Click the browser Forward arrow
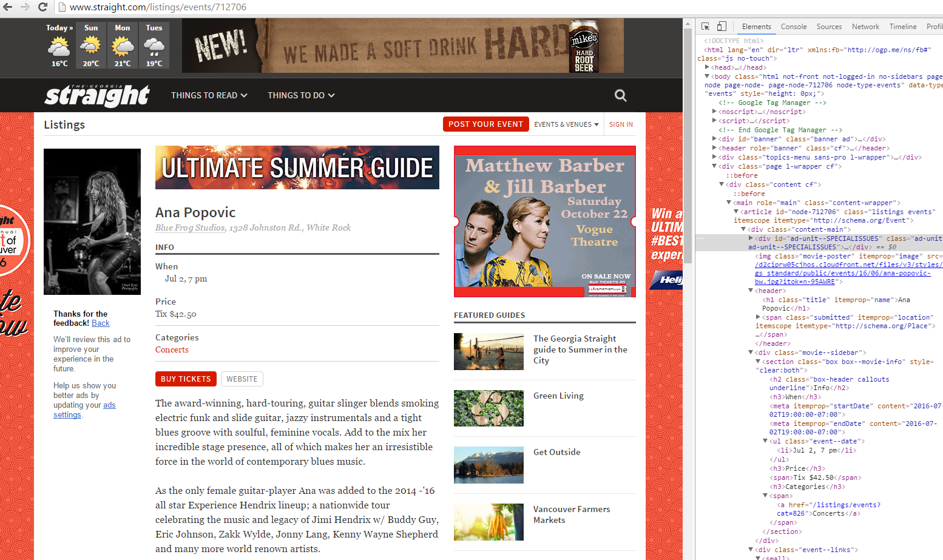 tap(25, 7)
